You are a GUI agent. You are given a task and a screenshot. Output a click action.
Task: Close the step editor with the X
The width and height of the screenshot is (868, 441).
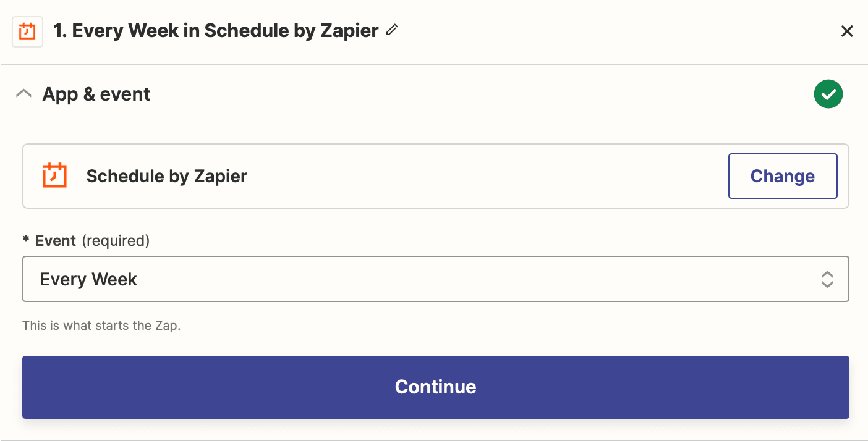pyautogui.click(x=847, y=31)
